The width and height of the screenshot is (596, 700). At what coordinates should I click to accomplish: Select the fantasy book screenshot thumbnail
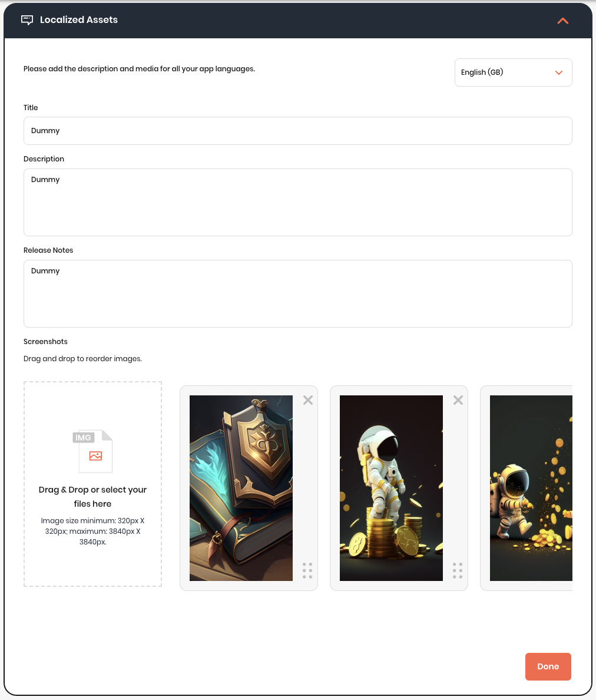(x=241, y=488)
